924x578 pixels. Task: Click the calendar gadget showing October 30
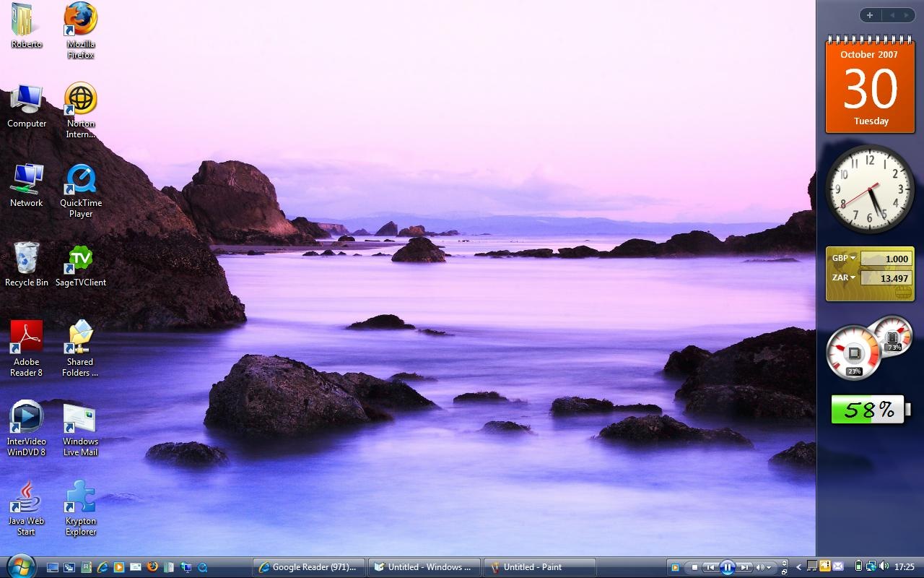pyautogui.click(x=870, y=87)
